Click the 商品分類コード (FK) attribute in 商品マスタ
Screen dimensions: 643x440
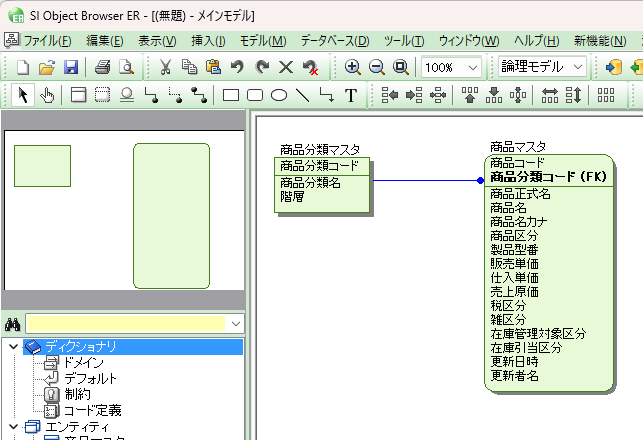(x=548, y=177)
